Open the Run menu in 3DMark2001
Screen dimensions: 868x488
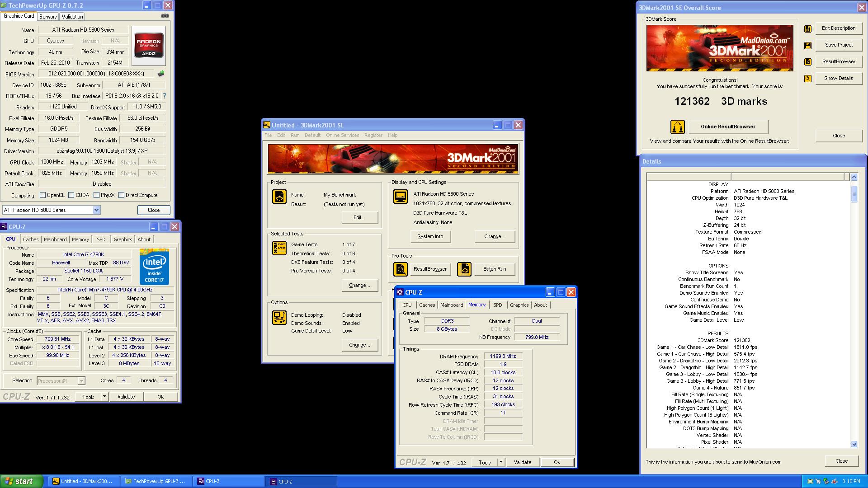point(295,135)
